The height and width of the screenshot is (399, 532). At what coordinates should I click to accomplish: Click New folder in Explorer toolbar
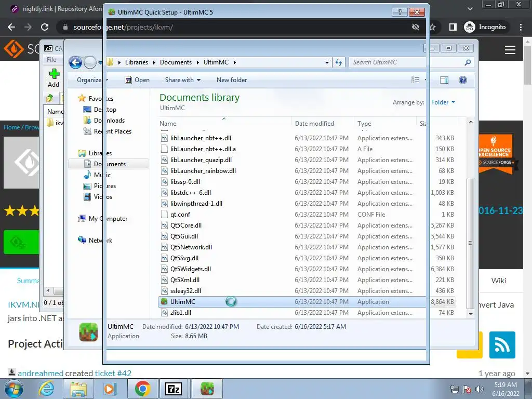click(232, 80)
